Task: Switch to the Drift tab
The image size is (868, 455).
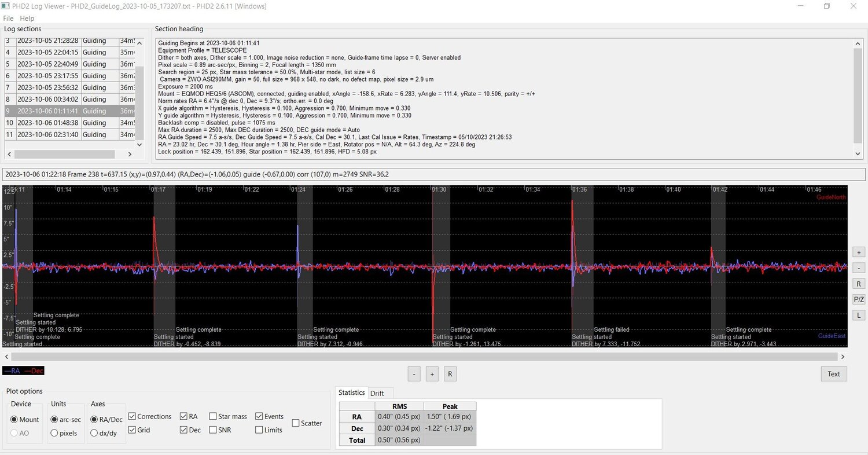Action: tap(377, 393)
